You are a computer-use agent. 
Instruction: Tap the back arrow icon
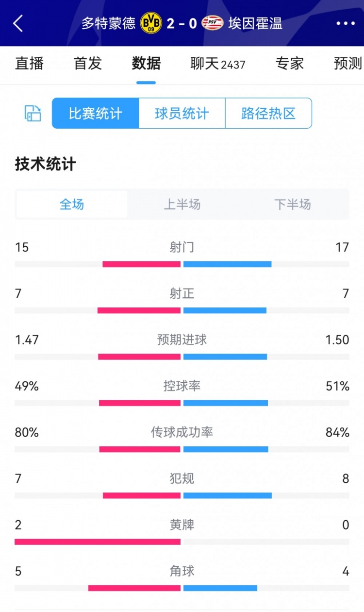[x=18, y=23]
